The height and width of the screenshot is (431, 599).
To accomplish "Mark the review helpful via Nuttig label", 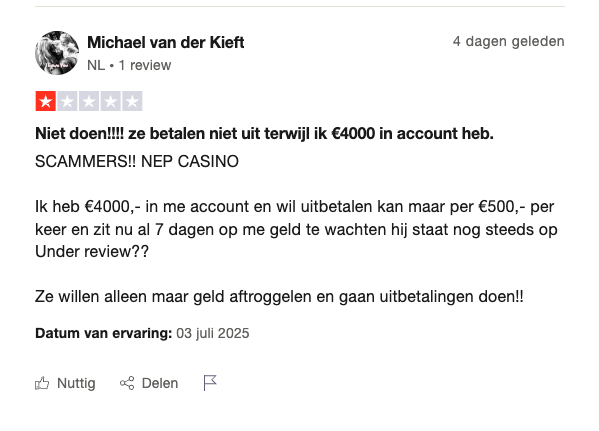I will [76, 383].
